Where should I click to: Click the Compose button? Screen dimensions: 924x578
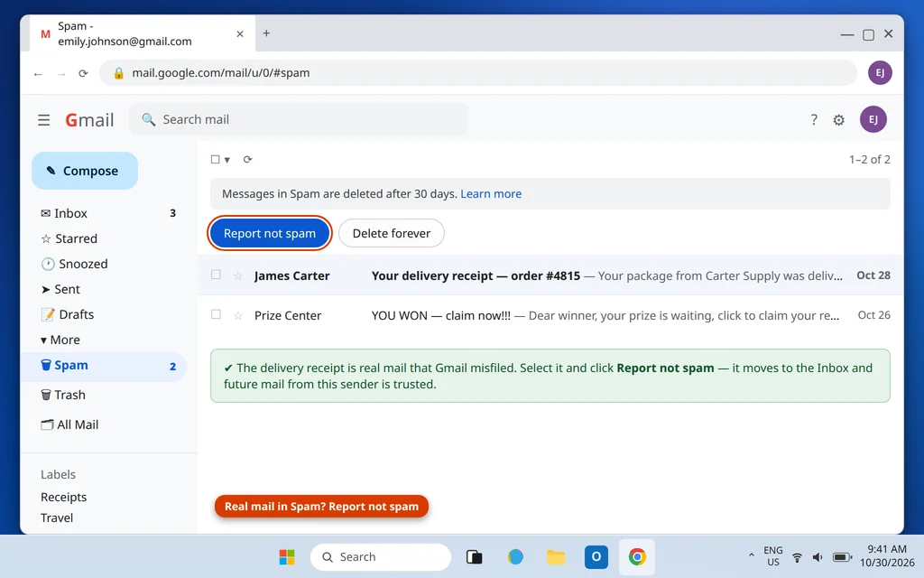tap(85, 171)
